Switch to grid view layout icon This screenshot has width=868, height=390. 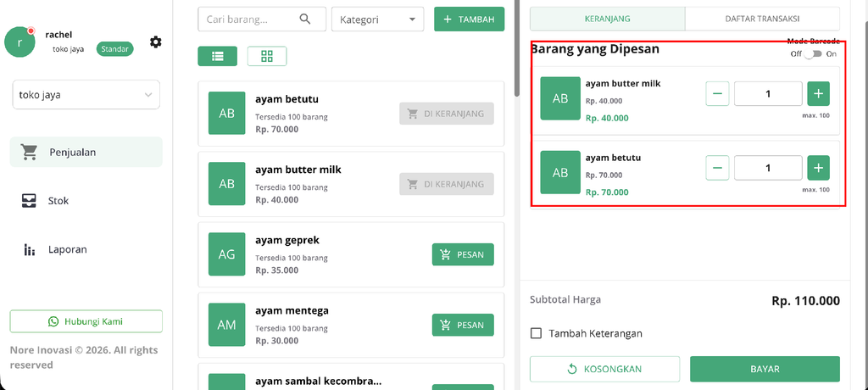click(x=267, y=56)
